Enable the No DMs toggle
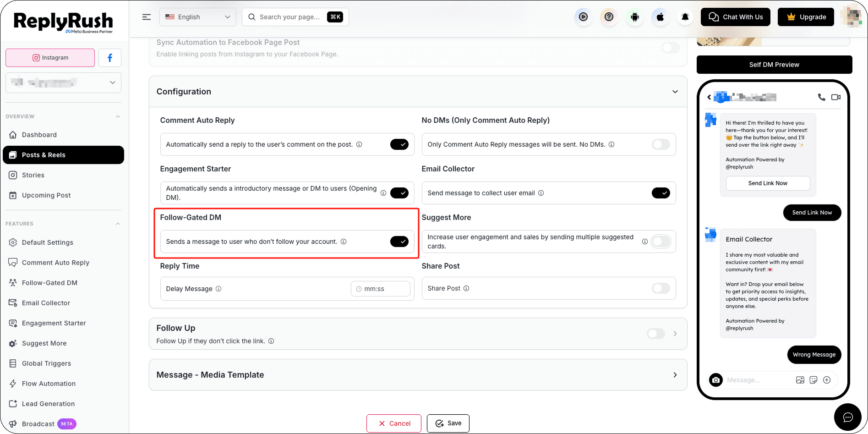The height and width of the screenshot is (434, 868). [661, 144]
